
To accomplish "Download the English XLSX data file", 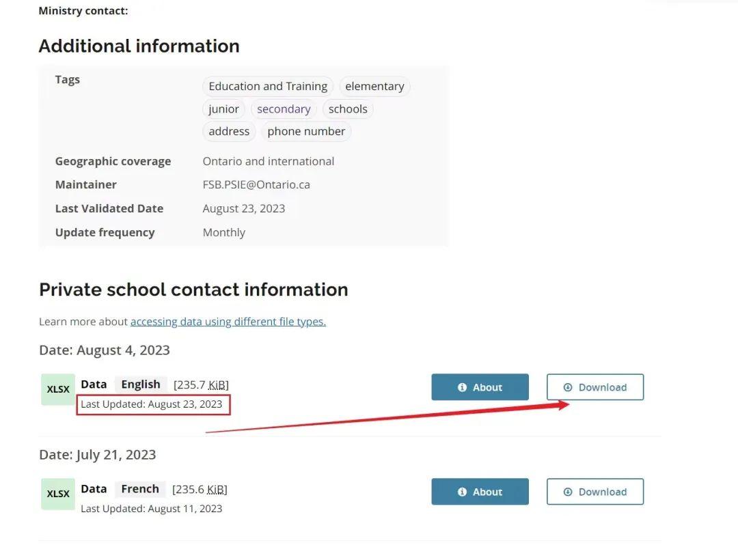I will (x=594, y=387).
